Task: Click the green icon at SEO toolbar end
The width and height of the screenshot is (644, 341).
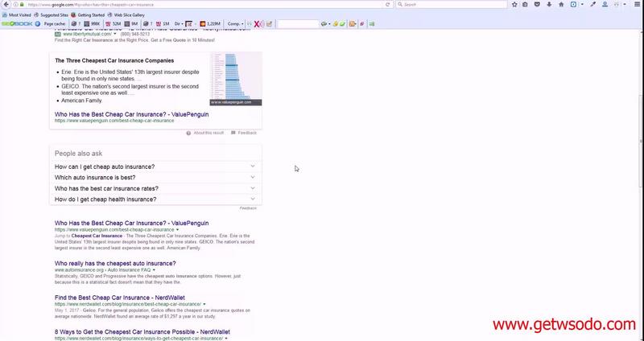Action: point(372,24)
